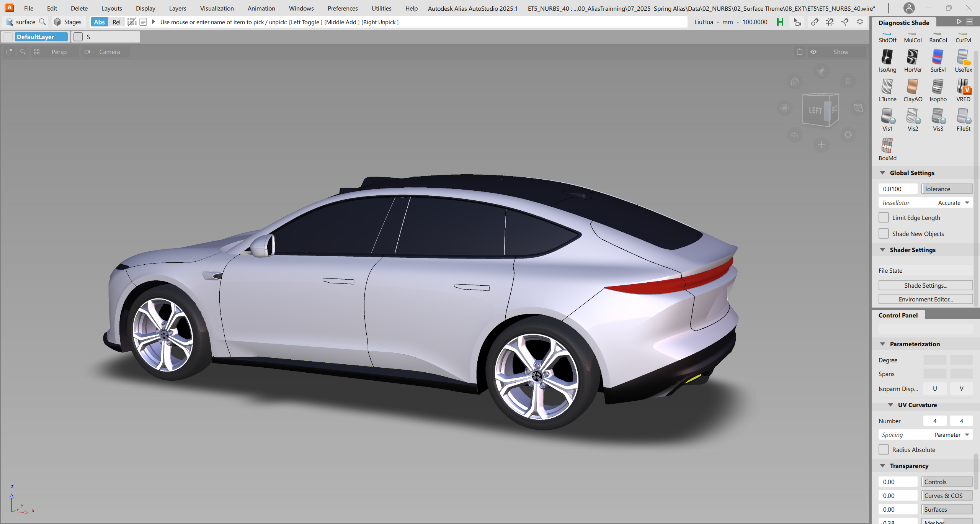Click the Isopho shading icon
This screenshot has width=980, height=524.
pyautogui.click(x=938, y=87)
